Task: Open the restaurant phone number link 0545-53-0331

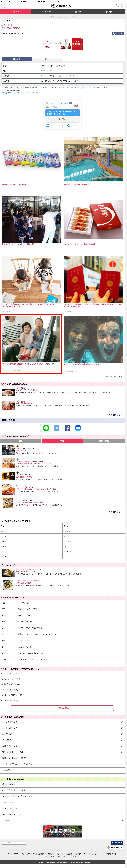Action: tap(47, 71)
